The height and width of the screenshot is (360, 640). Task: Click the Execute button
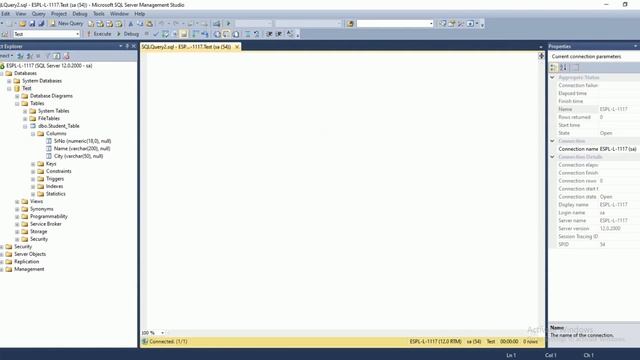(98, 34)
